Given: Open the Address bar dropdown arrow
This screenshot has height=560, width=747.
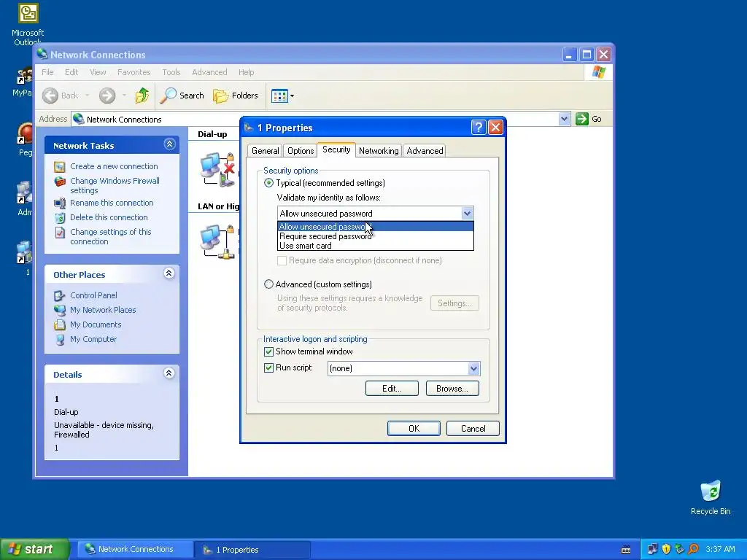Looking at the screenshot, I should coord(564,119).
